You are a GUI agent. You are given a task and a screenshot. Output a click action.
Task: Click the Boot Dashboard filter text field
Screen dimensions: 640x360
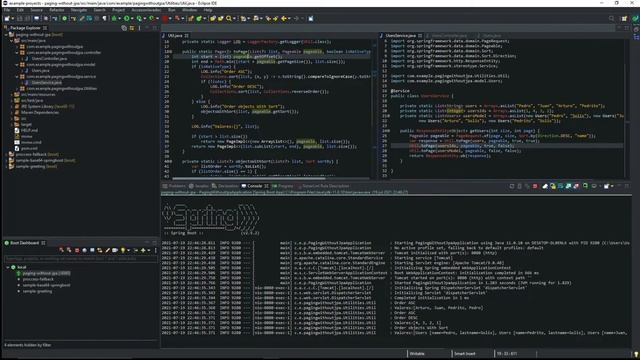81,259
